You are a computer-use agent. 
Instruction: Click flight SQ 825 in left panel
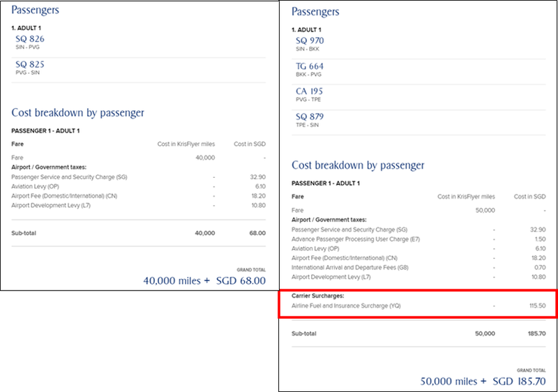(x=30, y=64)
